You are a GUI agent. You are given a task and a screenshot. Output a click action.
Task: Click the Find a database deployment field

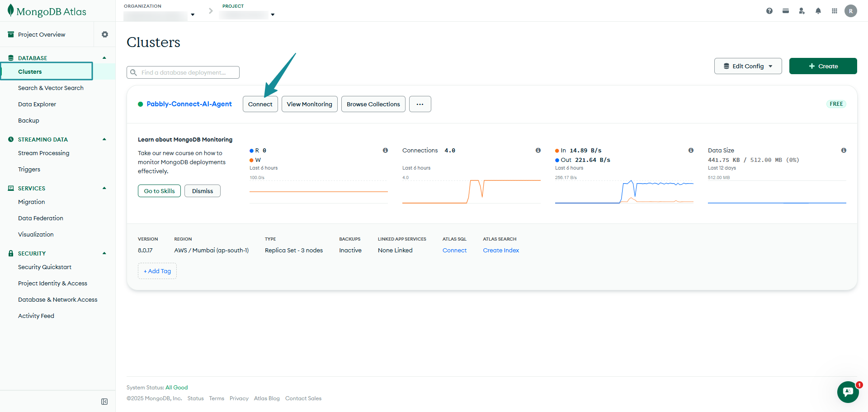tap(183, 72)
